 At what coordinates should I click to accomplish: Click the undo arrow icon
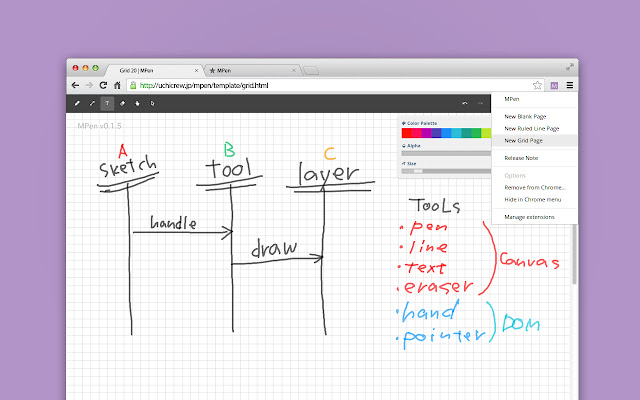click(x=465, y=103)
